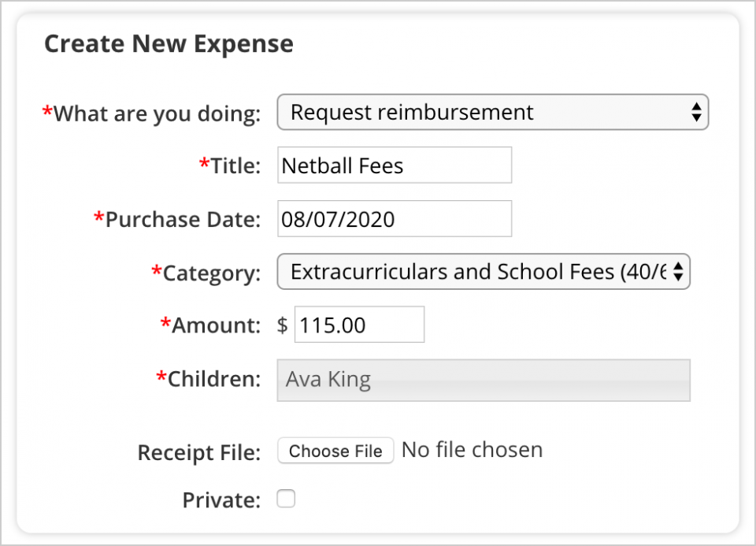756x546 pixels.
Task: Click the Children field label
Action: 209,379
